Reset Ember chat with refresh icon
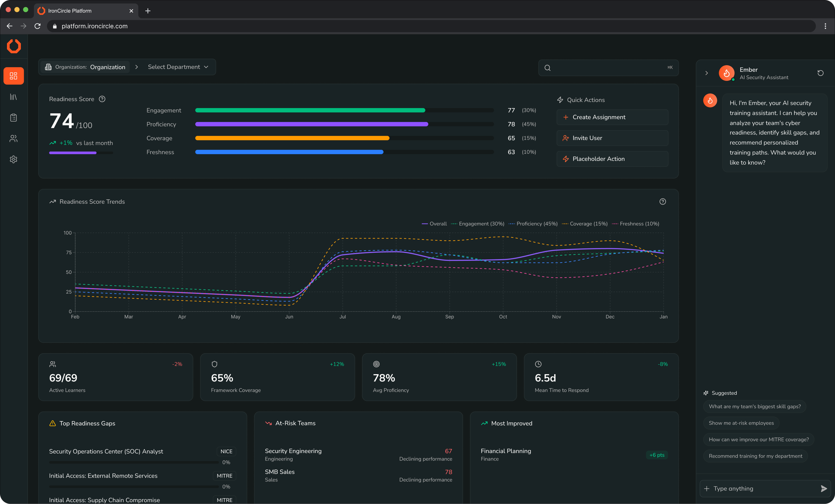The height and width of the screenshot is (504, 835). pyautogui.click(x=820, y=73)
